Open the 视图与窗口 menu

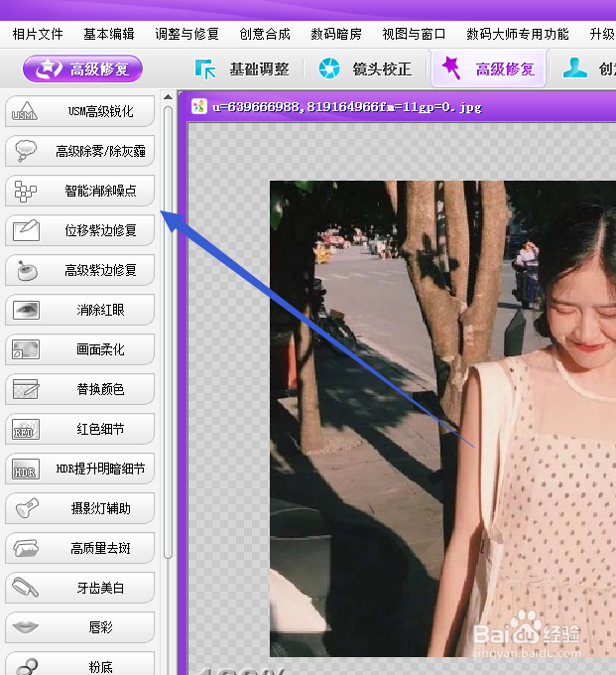[x=414, y=34]
